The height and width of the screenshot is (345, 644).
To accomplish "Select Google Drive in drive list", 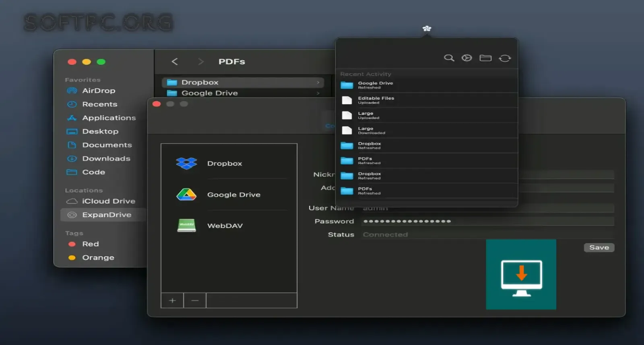I will pos(229,195).
